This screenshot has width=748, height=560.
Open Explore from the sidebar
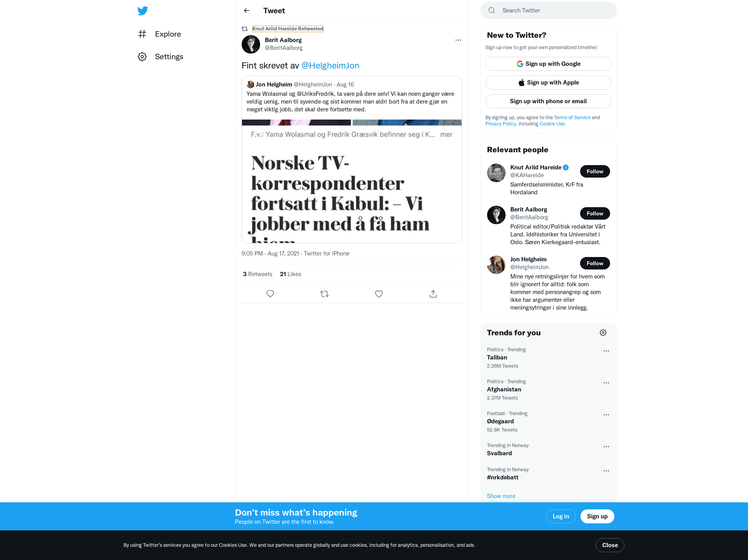[x=159, y=34]
